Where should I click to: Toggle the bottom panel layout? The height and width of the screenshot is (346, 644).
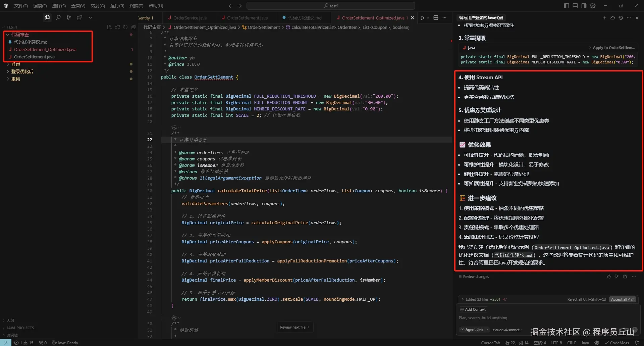tap(575, 6)
